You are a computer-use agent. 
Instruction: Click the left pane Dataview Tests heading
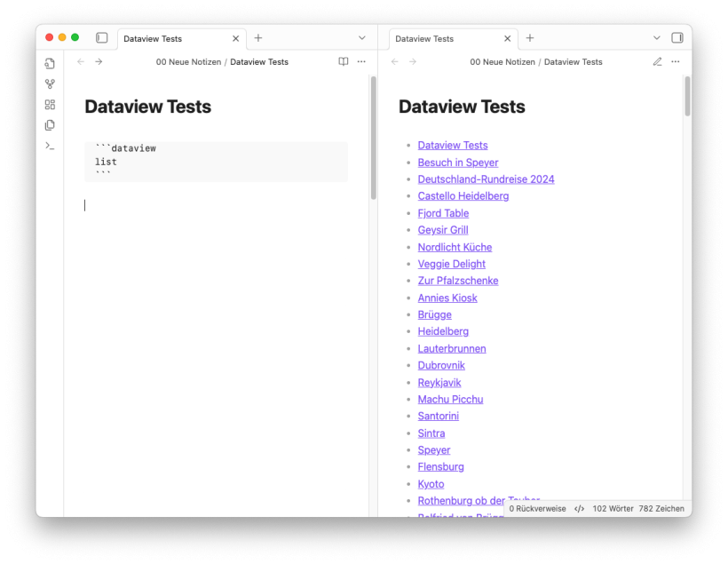148,107
